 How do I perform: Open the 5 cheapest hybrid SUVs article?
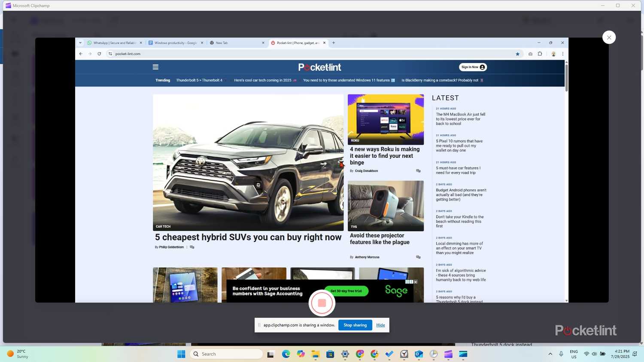(248, 237)
